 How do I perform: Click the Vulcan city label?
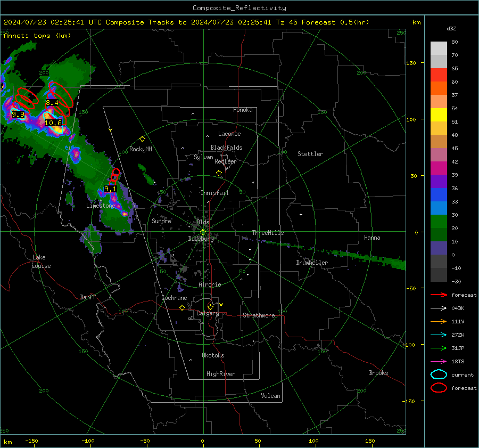coord(271,396)
